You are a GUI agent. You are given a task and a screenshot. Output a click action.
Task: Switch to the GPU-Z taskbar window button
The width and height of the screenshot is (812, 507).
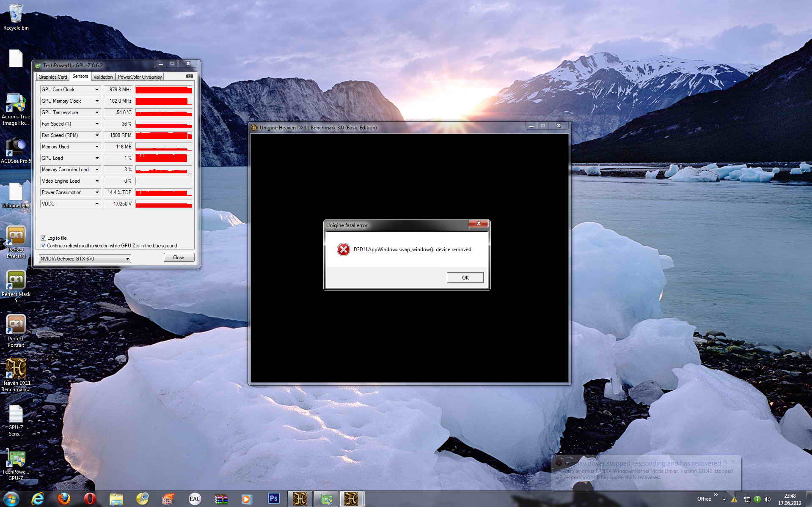[x=326, y=499]
